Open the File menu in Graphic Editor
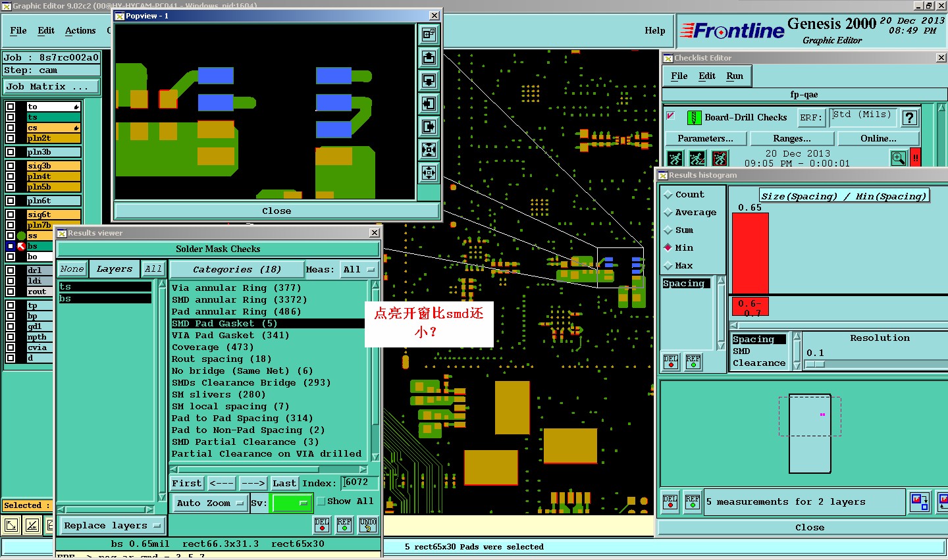 click(x=18, y=30)
